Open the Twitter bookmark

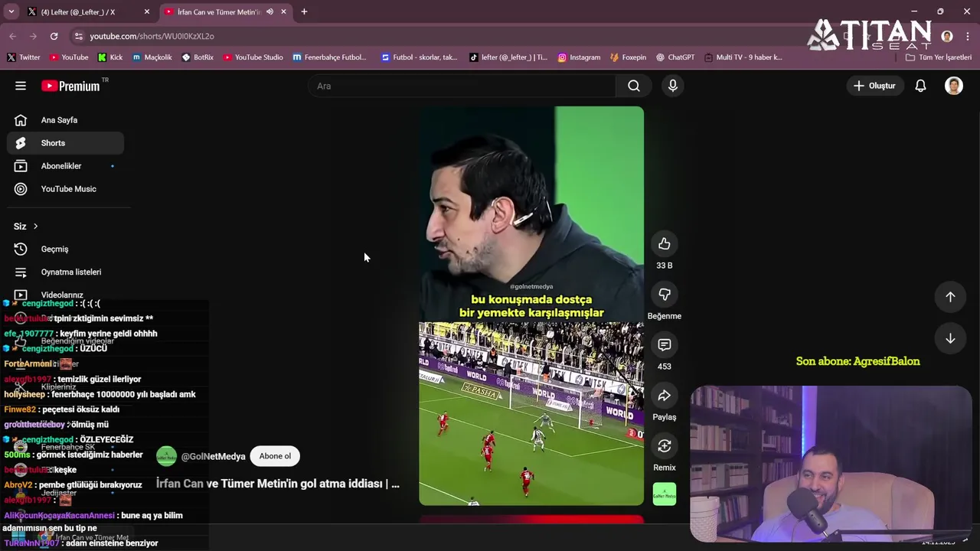(23, 57)
